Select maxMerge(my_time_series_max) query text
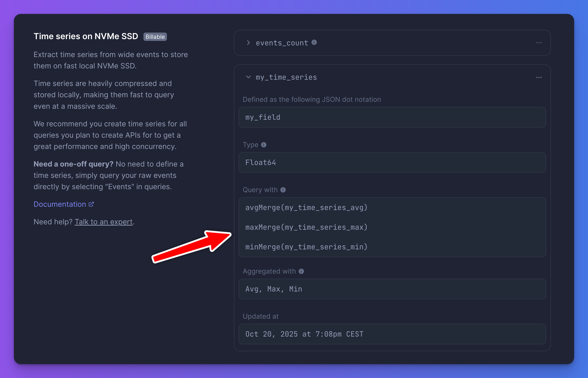The width and height of the screenshot is (588, 378). click(x=306, y=227)
